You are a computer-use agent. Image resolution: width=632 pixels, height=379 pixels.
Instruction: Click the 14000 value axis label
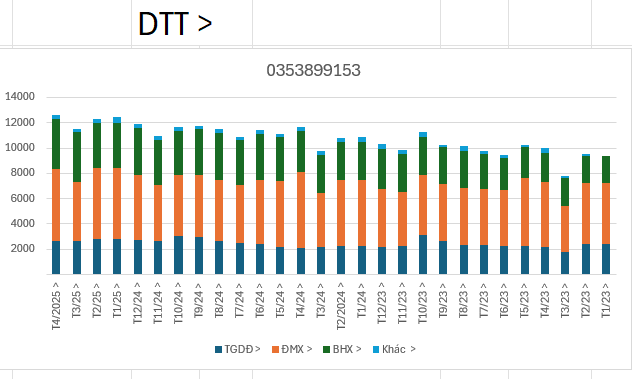click(x=20, y=97)
